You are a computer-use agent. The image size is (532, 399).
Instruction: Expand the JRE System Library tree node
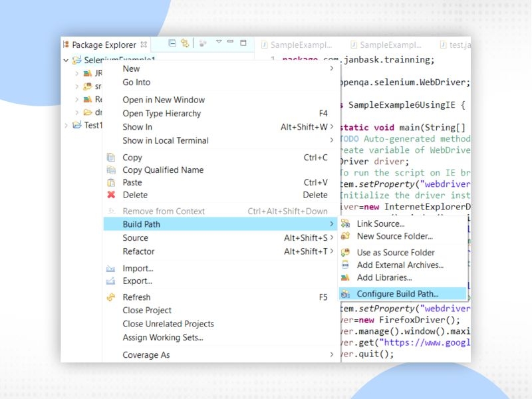point(76,73)
